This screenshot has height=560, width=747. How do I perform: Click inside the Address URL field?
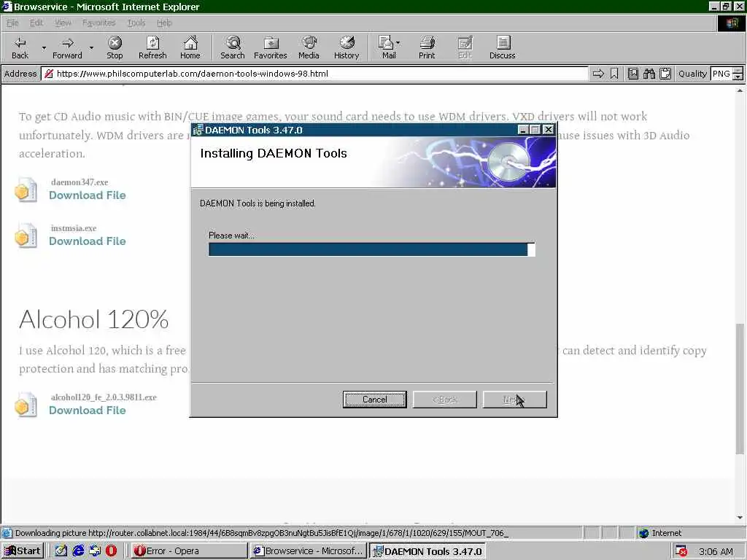coord(314,74)
